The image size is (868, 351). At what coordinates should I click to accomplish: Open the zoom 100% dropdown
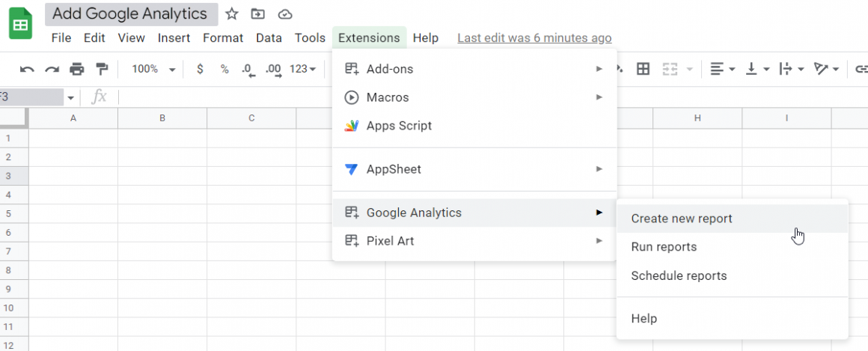153,69
